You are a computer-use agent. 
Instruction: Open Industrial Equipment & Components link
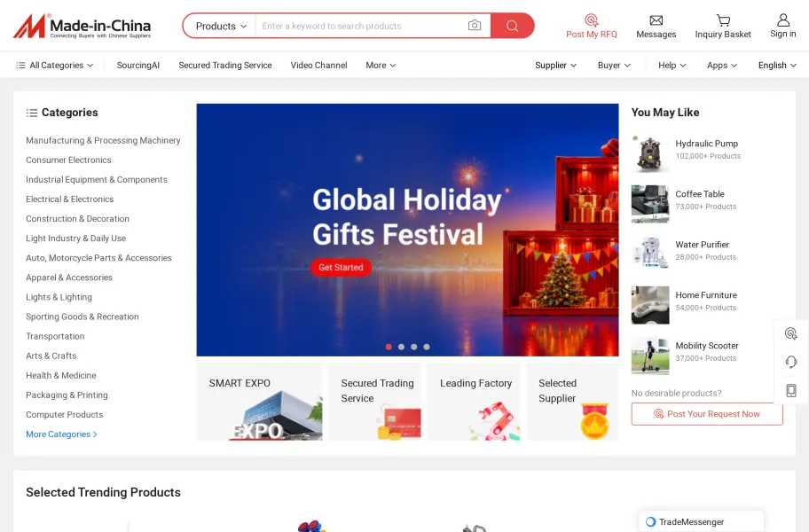coord(97,179)
